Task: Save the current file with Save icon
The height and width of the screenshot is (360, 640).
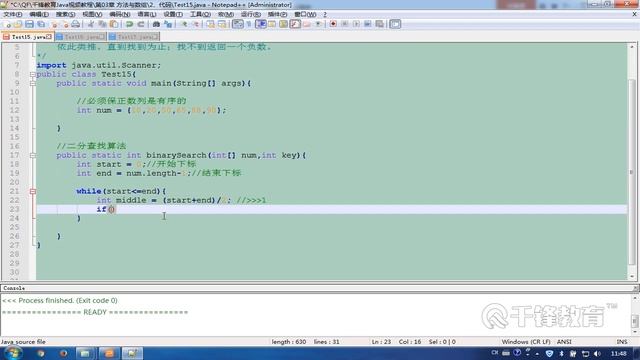Action: point(29,24)
